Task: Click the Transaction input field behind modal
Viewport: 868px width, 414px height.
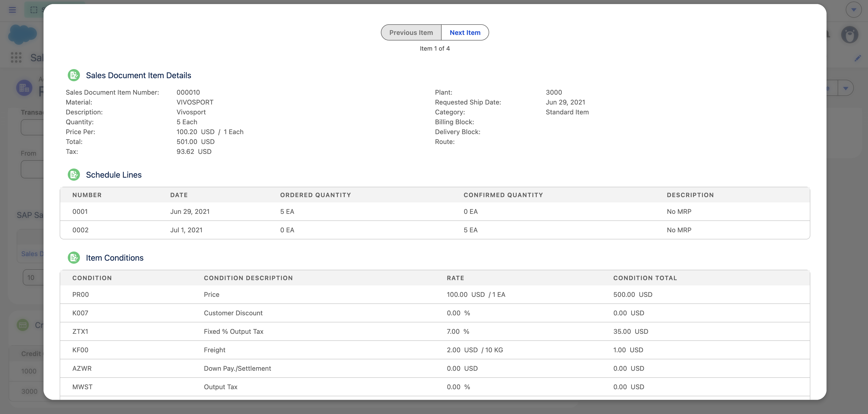Action: 32,128
